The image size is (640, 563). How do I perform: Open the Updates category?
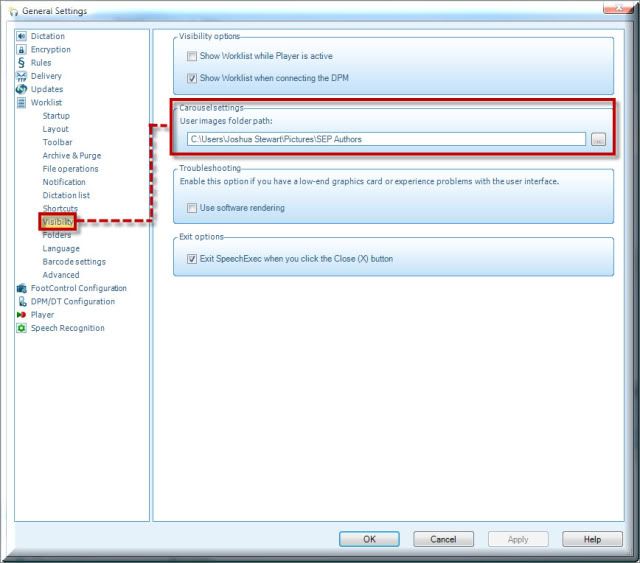[x=47, y=89]
